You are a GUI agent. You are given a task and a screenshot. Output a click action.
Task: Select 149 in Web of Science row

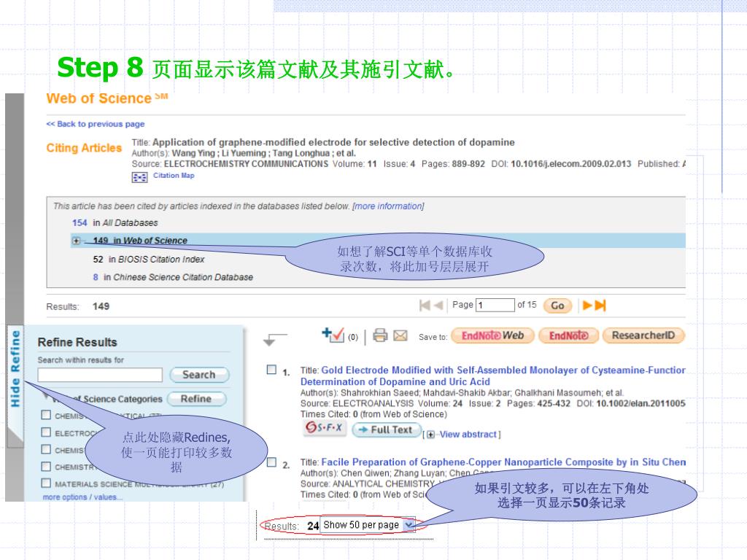point(379,241)
